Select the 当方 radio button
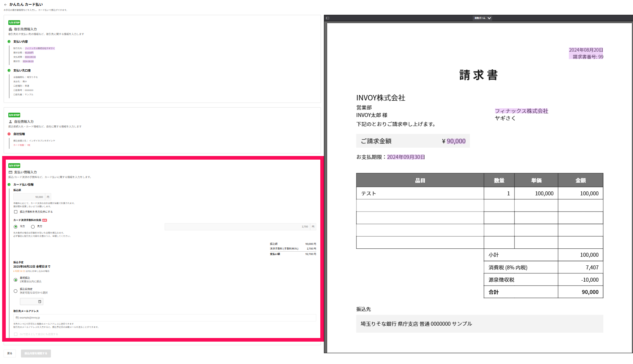The height and width of the screenshot is (364, 633). tap(16, 227)
